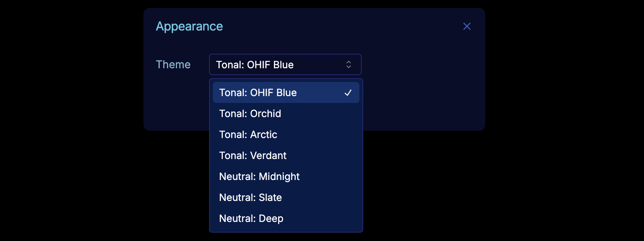Change theme to the Orchid tonal variant
The image size is (644, 241).
pos(286,114)
